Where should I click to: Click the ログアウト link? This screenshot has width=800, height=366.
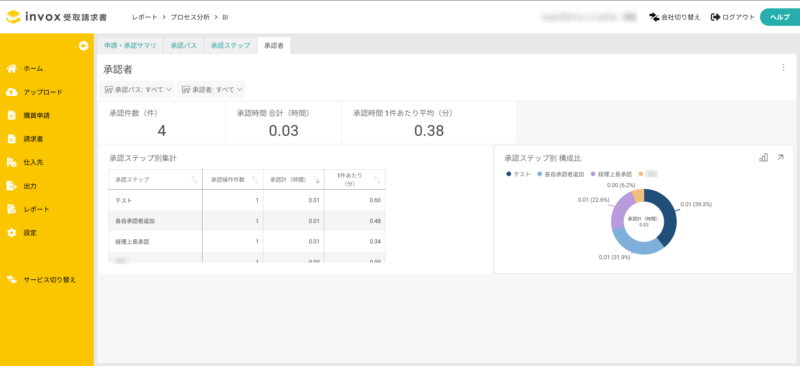click(x=732, y=17)
